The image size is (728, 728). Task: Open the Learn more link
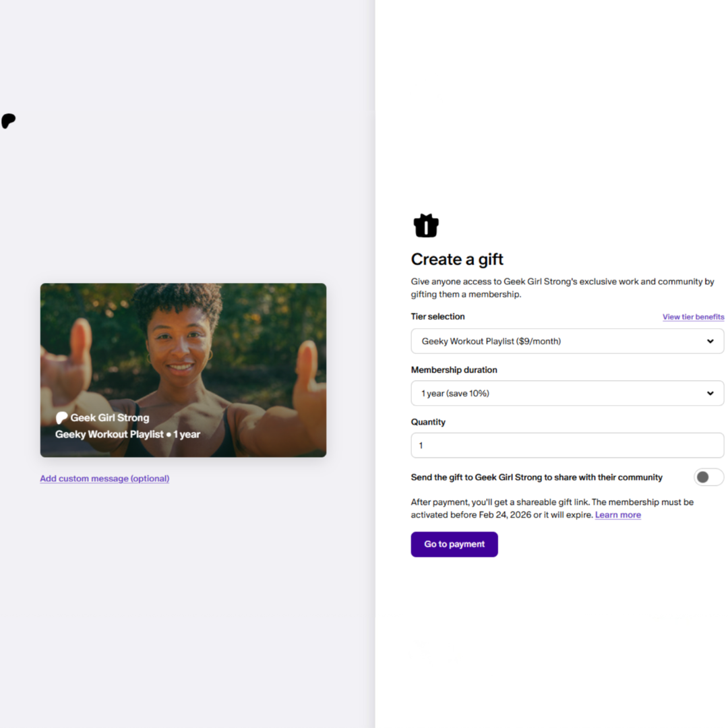[618, 515]
